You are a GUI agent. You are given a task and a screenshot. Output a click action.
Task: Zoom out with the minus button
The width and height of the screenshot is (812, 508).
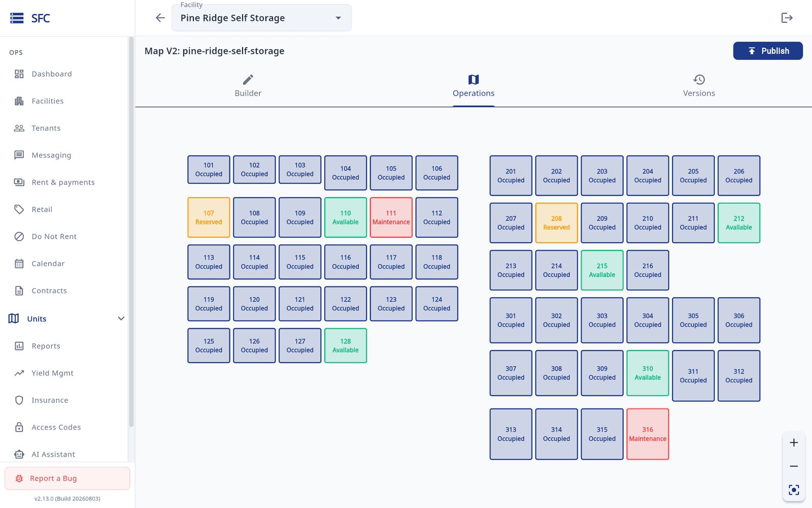click(x=794, y=466)
